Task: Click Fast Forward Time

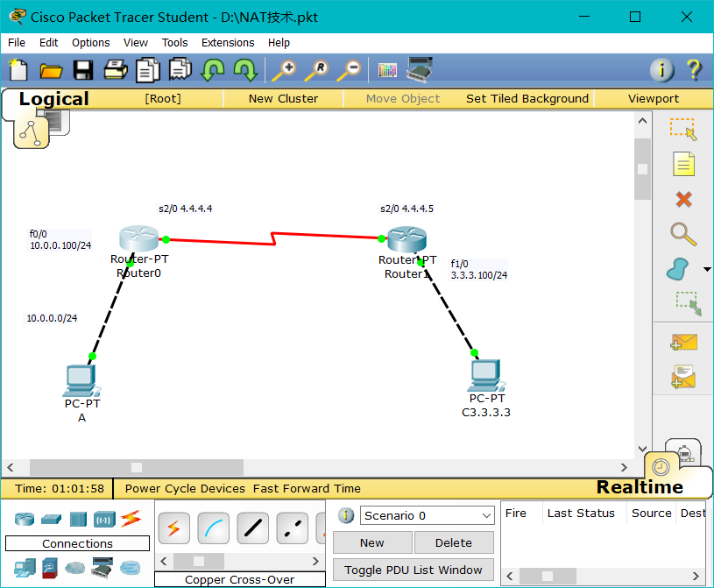Action: click(307, 489)
